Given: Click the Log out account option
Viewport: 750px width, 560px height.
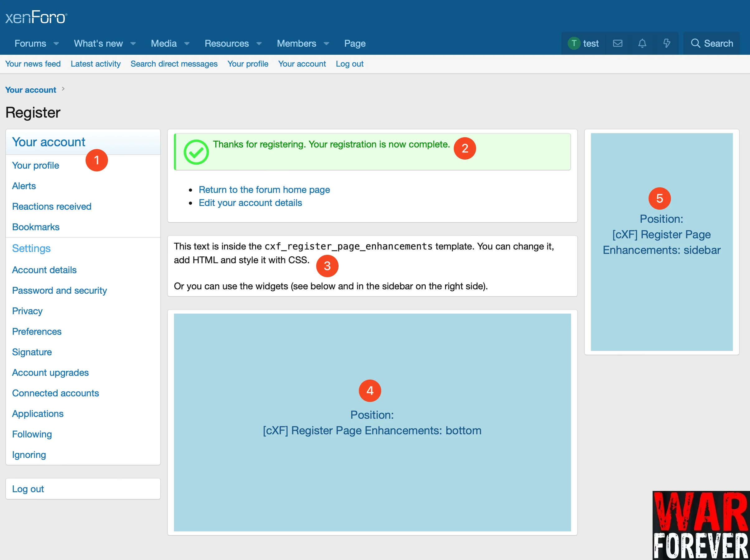Looking at the screenshot, I should (28, 488).
